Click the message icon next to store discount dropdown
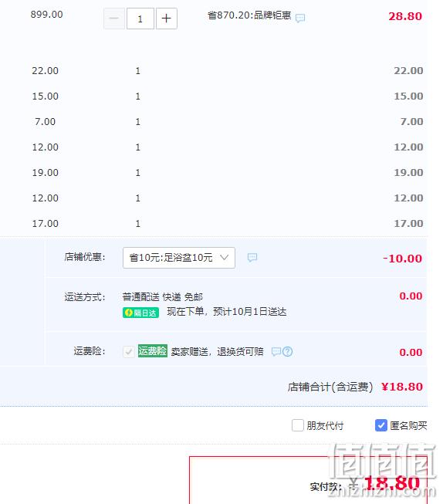 coord(252,258)
